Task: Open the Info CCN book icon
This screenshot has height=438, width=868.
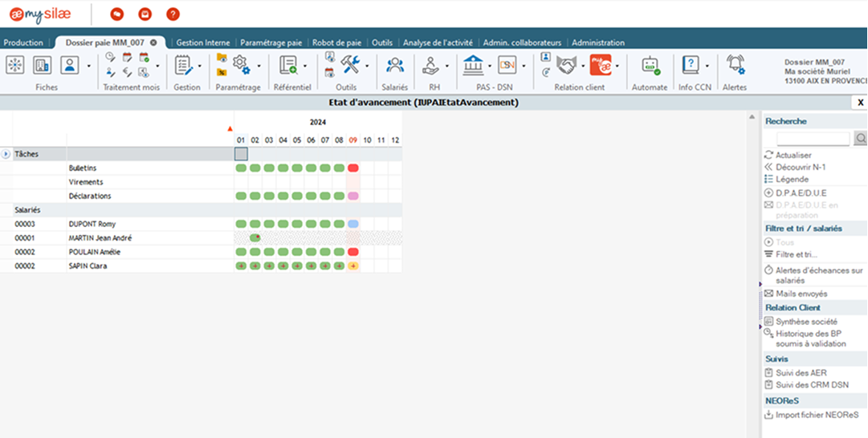Action: [x=691, y=66]
